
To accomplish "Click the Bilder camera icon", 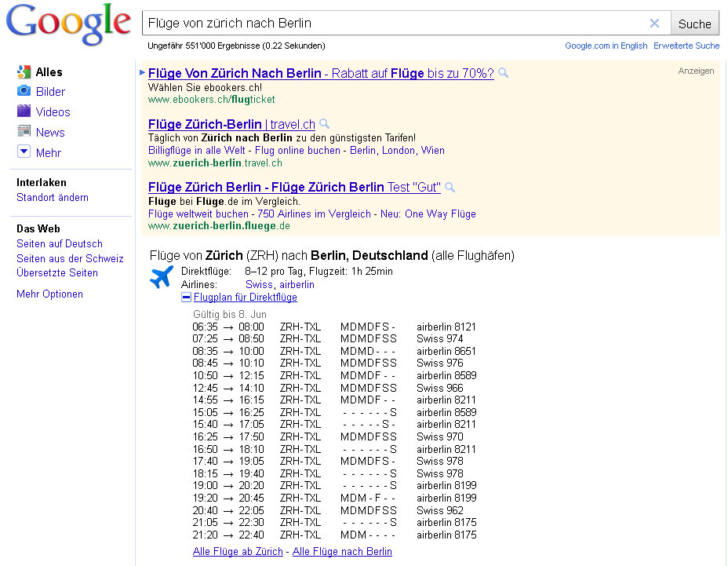I will pyautogui.click(x=24, y=91).
